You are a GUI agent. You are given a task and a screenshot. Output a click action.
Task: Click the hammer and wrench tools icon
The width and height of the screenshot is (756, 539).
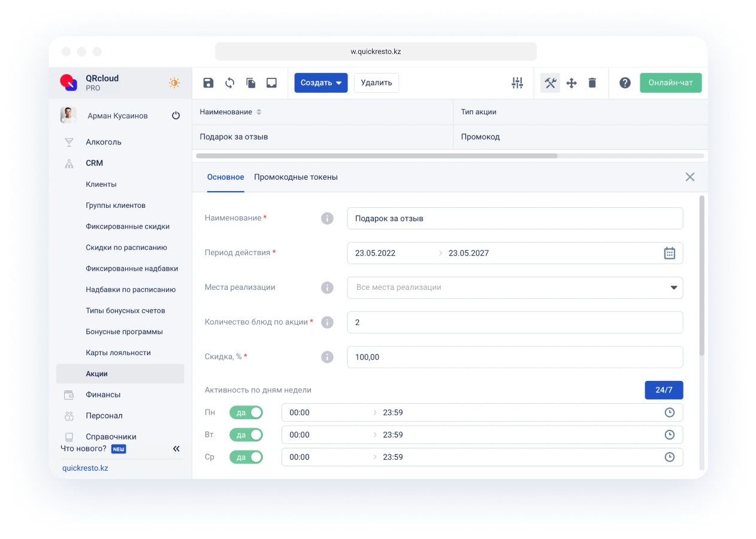pos(550,83)
